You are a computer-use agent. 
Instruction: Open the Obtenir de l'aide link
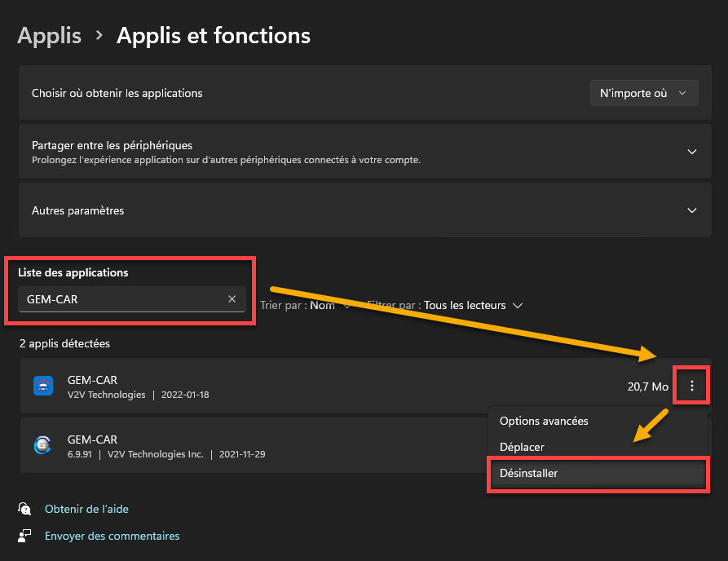pos(86,509)
